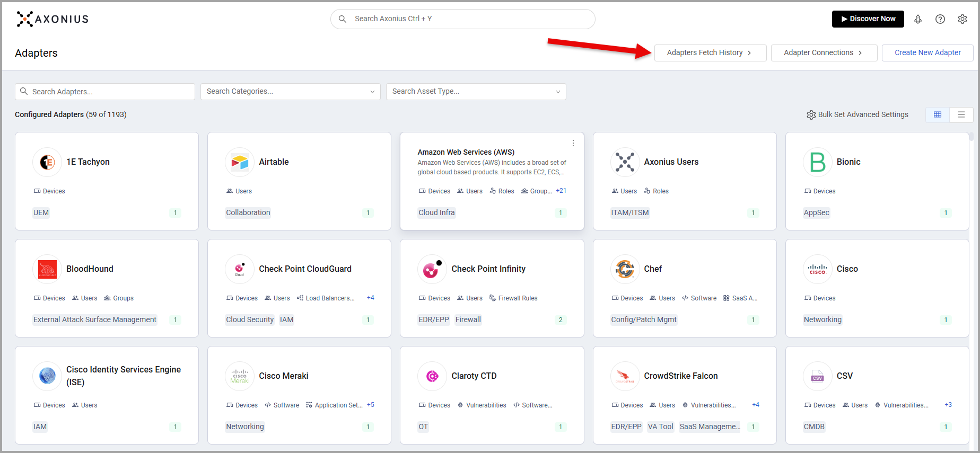Click the Discover Now button

[868, 19]
